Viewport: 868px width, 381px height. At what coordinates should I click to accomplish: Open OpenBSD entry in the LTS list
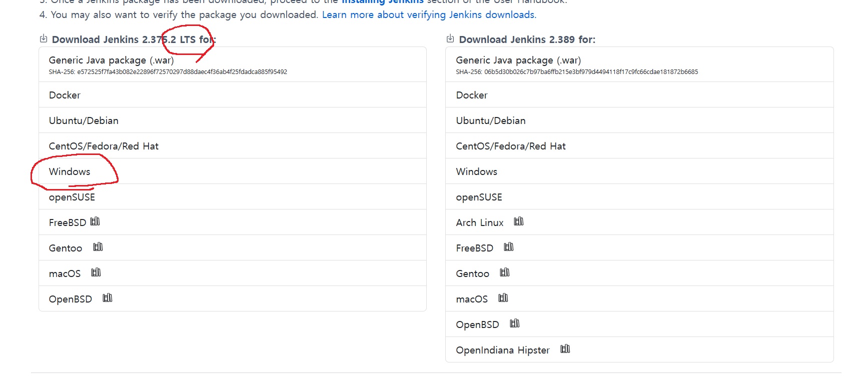click(233, 299)
